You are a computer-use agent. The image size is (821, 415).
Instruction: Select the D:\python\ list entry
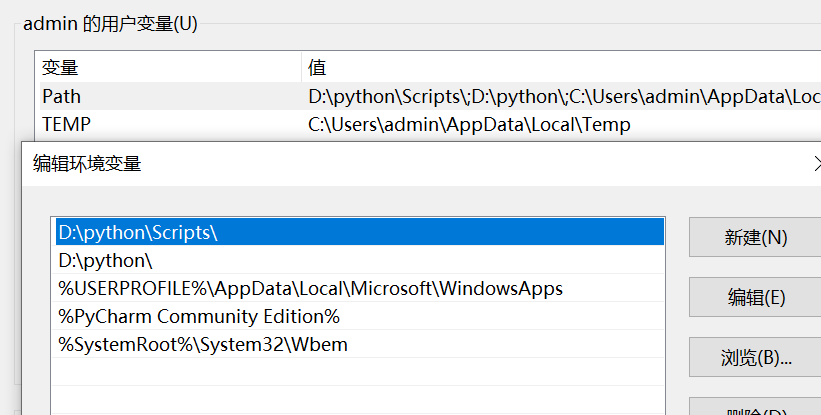coord(359,260)
